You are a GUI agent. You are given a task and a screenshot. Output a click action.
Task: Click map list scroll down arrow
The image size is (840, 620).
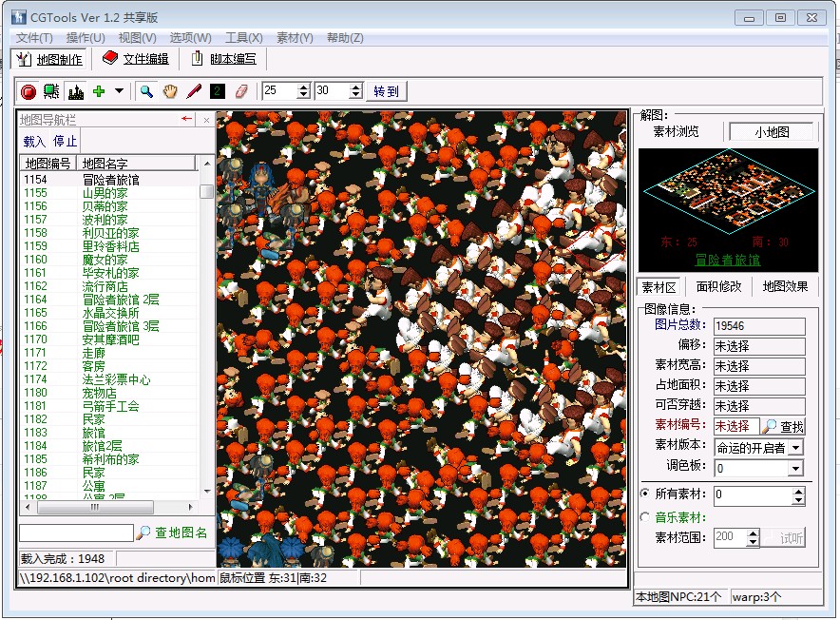207,492
